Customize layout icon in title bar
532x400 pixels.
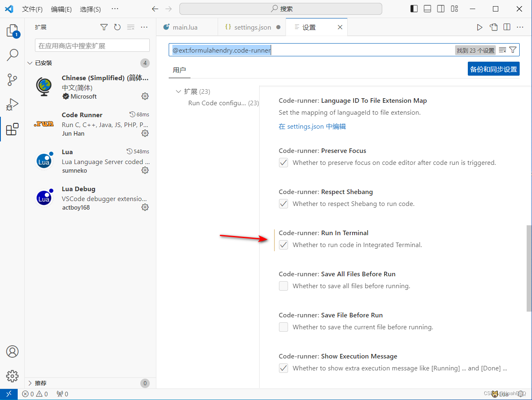(x=454, y=9)
